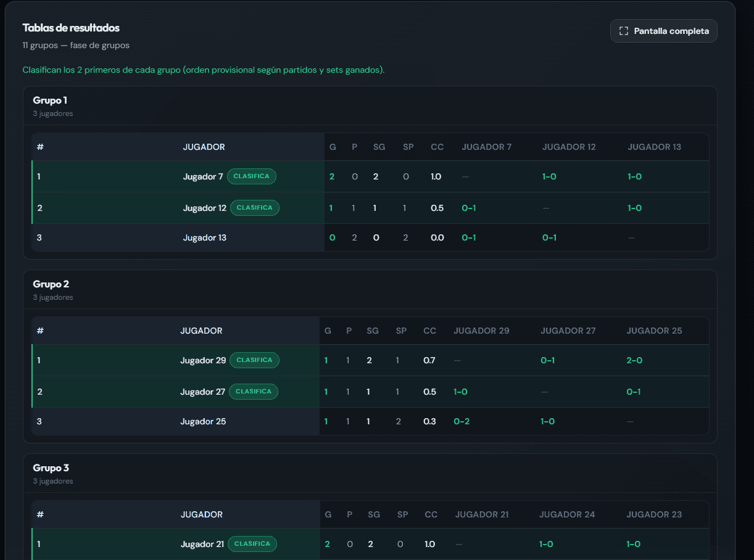The height and width of the screenshot is (560, 754).
Task: Click the G column header in Grupo 1
Action: [x=333, y=147]
